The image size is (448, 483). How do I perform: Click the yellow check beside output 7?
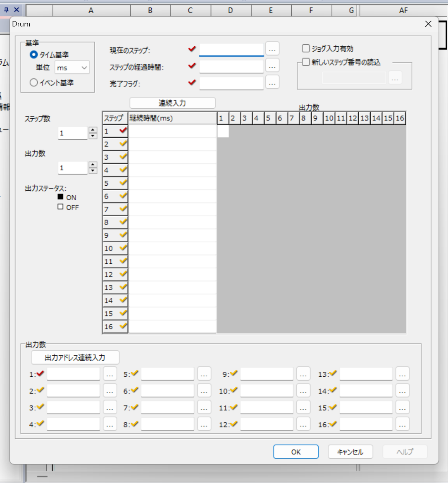(x=135, y=407)
